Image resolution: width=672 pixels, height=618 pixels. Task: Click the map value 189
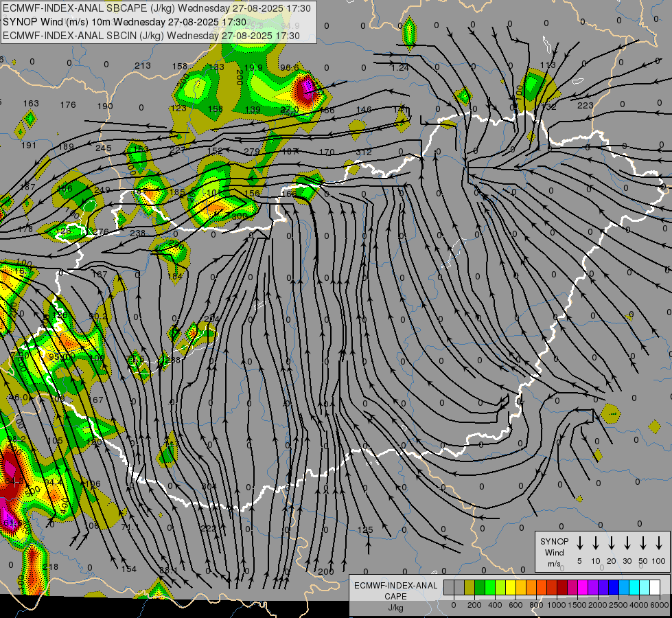coord(66,146)
